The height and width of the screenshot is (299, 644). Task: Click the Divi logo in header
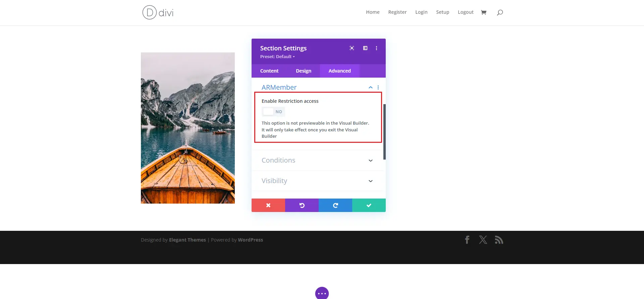coord(158,12)
